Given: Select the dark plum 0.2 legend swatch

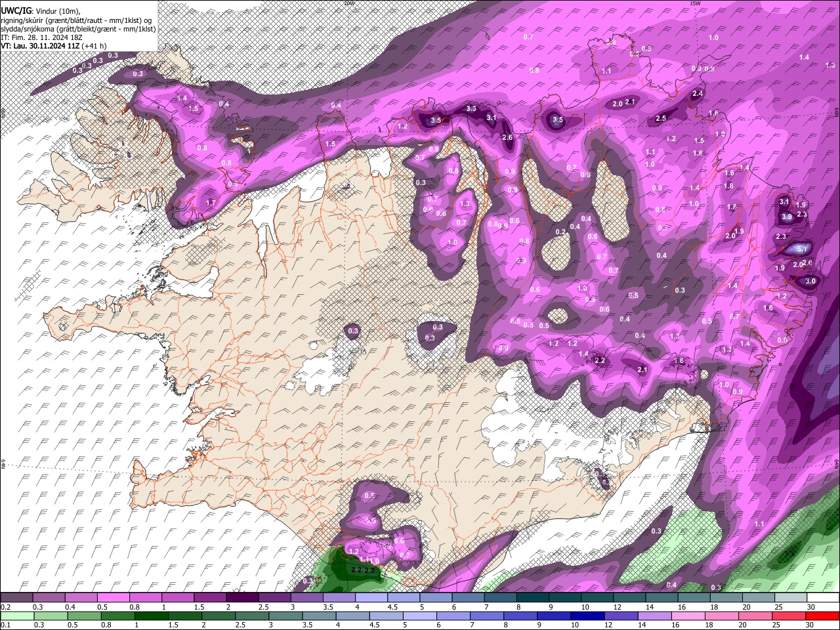Looking at the screenshot, I should tap(16, 597).
